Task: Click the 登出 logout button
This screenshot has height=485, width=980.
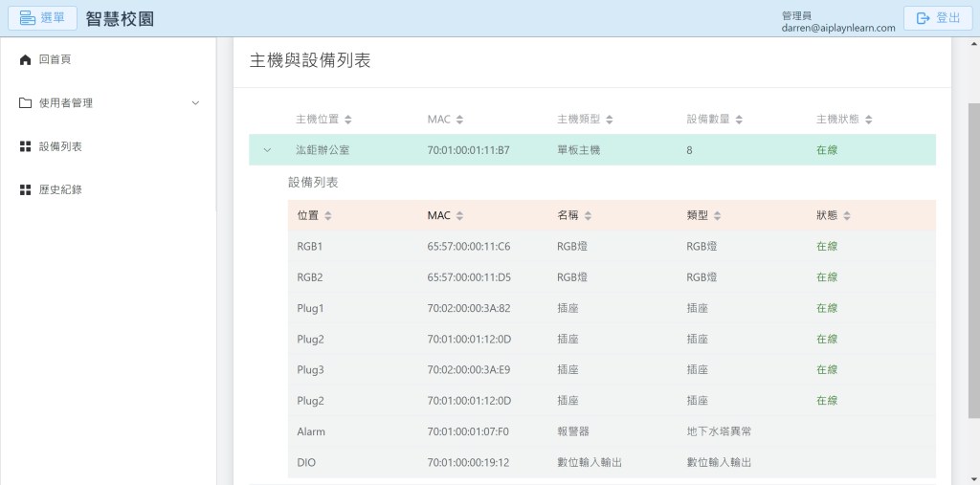Action: click(x=937, y=18)
